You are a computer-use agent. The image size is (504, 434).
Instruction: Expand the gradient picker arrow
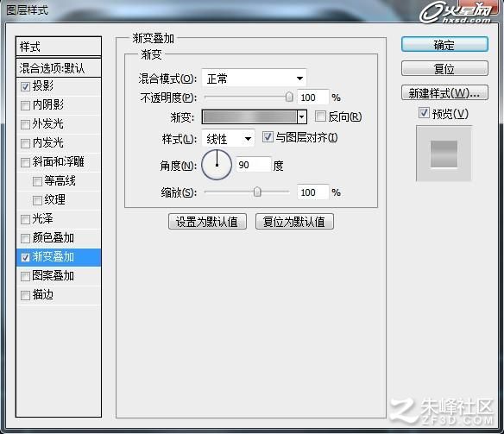coord(301,117)
